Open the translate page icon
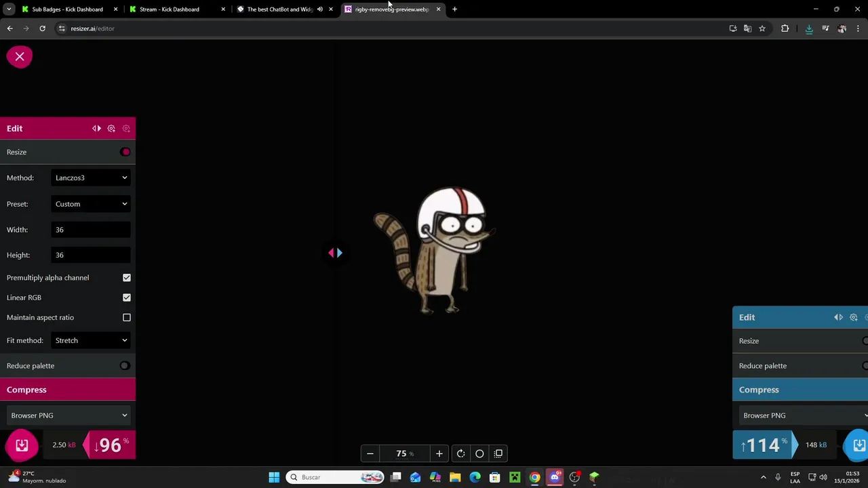The height and width of the screenshot is (488, 868). coord(747,28)
